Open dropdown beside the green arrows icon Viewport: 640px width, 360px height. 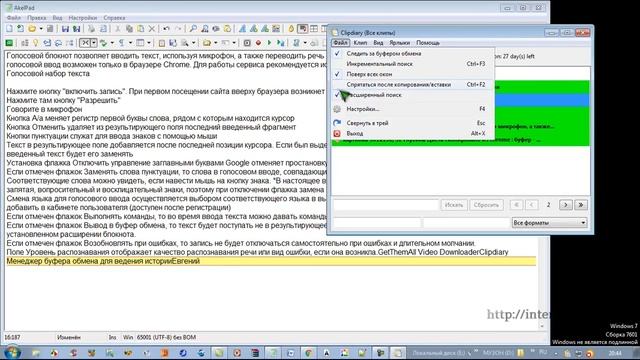(112, 43)
